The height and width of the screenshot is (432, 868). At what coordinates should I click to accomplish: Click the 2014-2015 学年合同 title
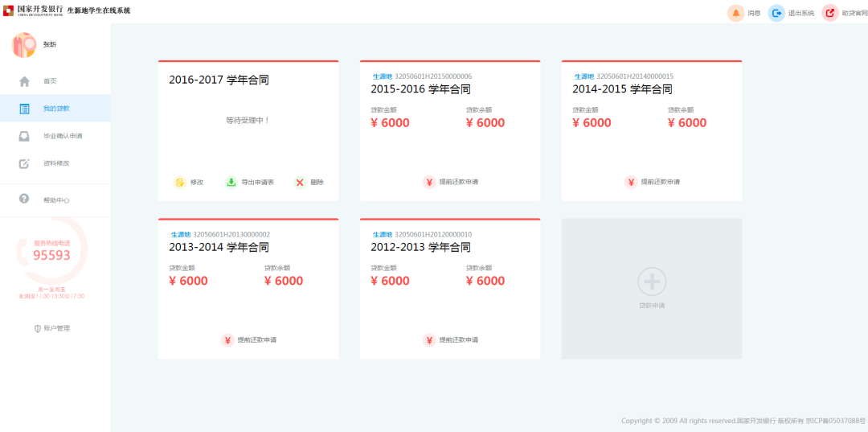(622, 89)
